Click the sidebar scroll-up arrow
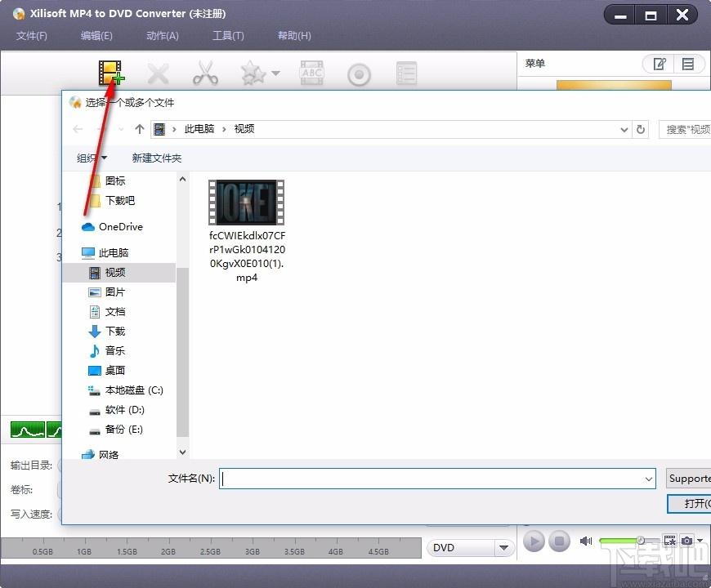The width and height of the screenshot is (711, 588). point(182,179)
